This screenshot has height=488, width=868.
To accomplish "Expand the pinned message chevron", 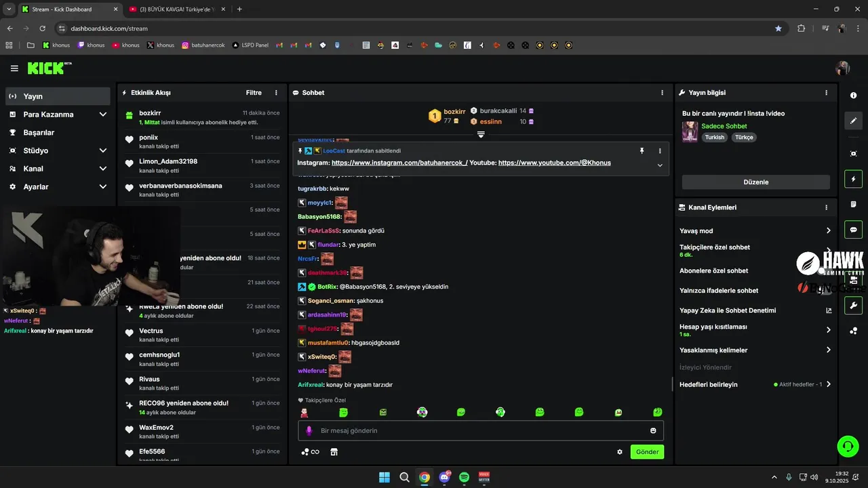I will [x=660, y=165].
